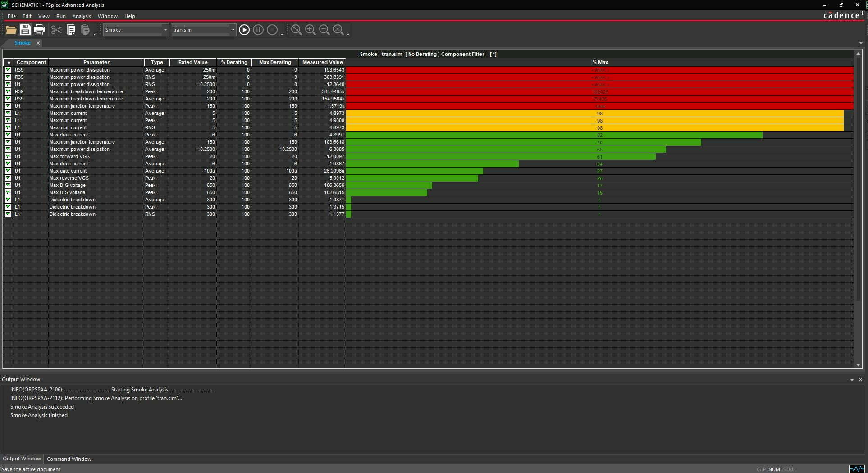The height and width of the screenshot is (473, 868).
Task: Click the PSpice app icon in title bar
Action: click(5, 5)
